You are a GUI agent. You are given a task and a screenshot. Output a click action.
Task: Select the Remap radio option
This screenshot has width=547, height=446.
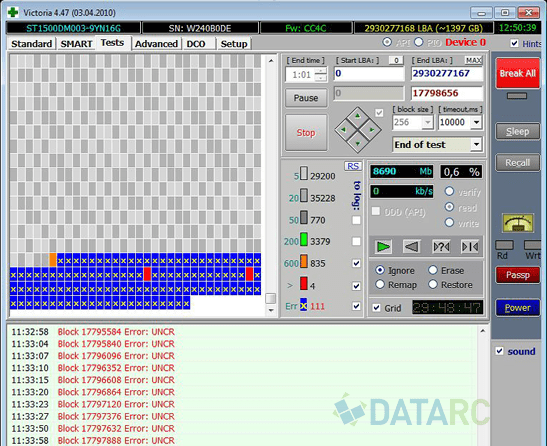(x=380, y=285)
